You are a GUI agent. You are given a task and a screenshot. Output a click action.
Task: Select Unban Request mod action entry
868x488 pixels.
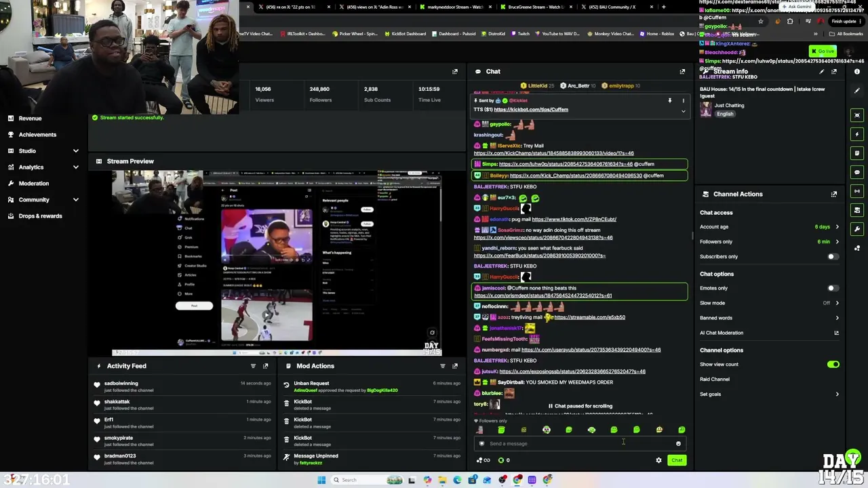click(x=373, y=386)
